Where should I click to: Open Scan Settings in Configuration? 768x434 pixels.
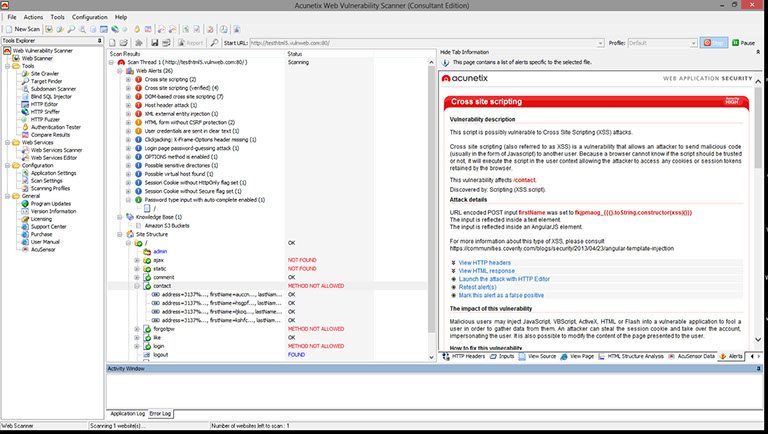pyautogui.click(x=47, y=181)
